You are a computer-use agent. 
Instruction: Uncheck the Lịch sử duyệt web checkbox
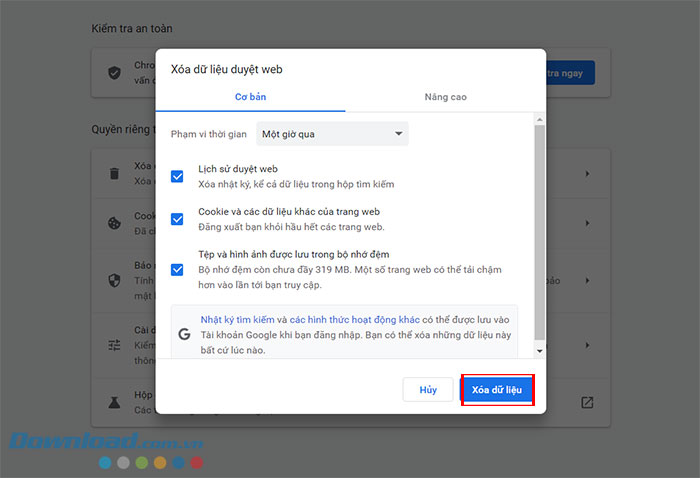[x=177, y=177]
